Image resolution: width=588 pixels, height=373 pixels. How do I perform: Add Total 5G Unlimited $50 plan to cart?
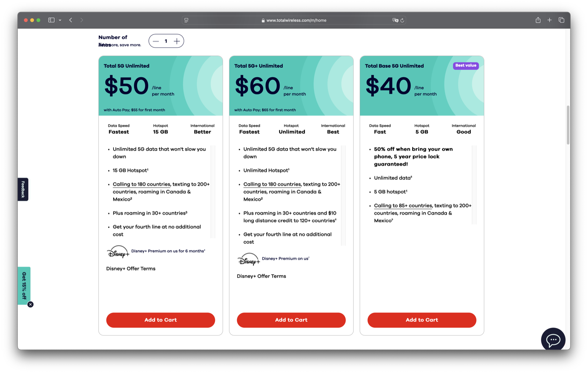coord(161,320)
